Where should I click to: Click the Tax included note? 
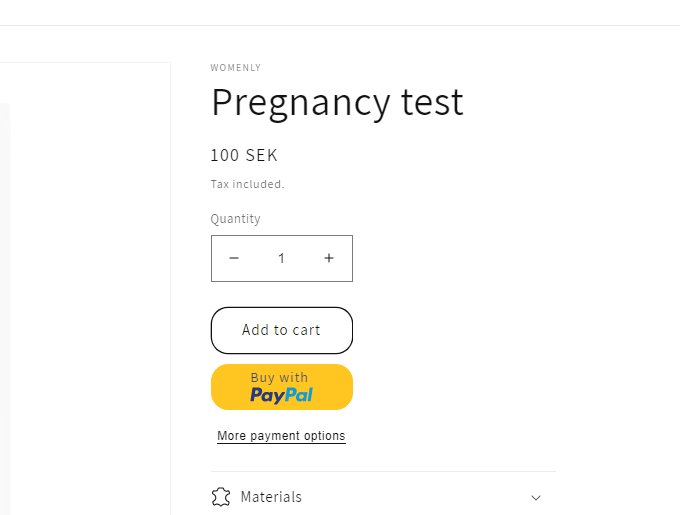click(x=247, y=184)
